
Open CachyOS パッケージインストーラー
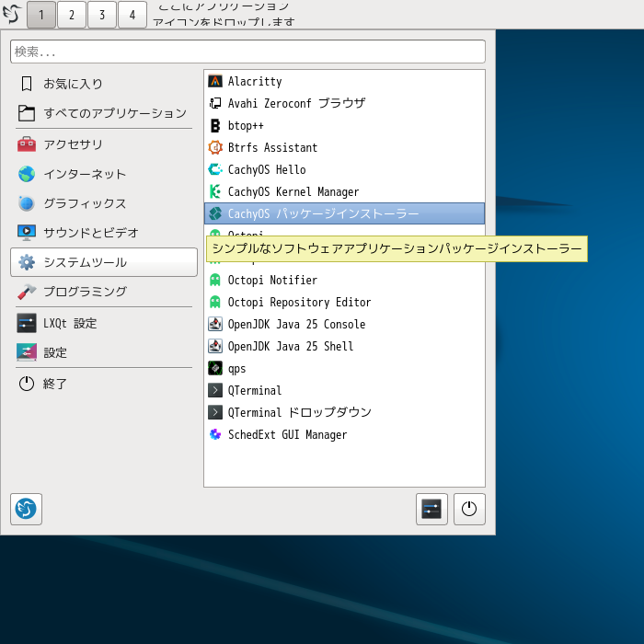pyautogui.click(x=344, y=213)
